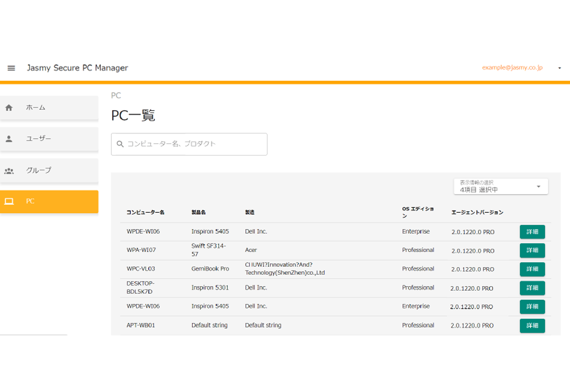
Task: Click the OS エディション column header
Action: pyautogui.click(x=418, y=212)
